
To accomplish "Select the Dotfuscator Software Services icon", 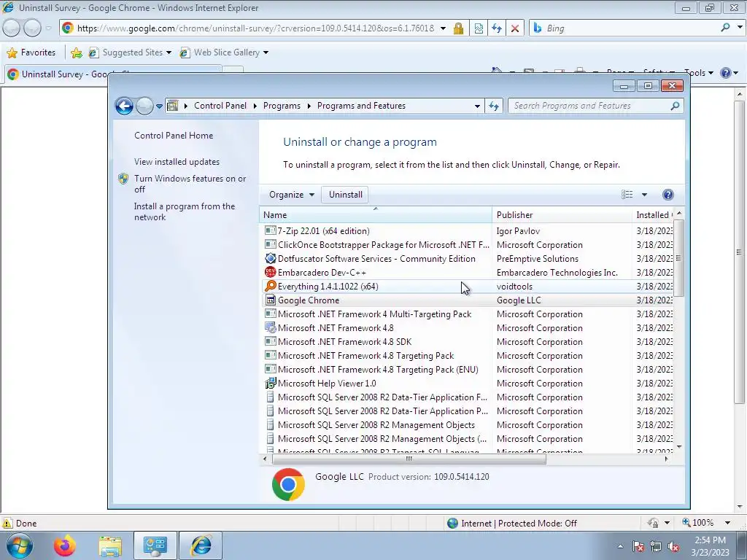I will (x=270, y=259).
